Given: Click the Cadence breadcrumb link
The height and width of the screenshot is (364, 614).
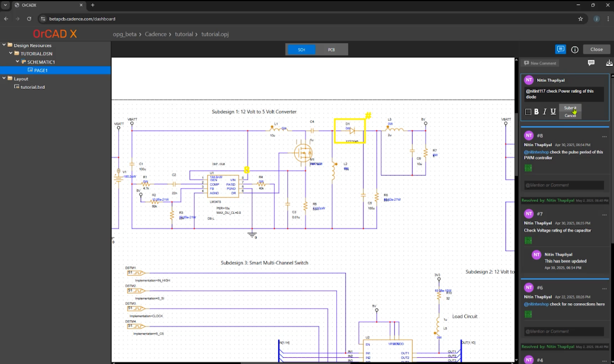Looking at the screenshot, I should click(155, 34).
